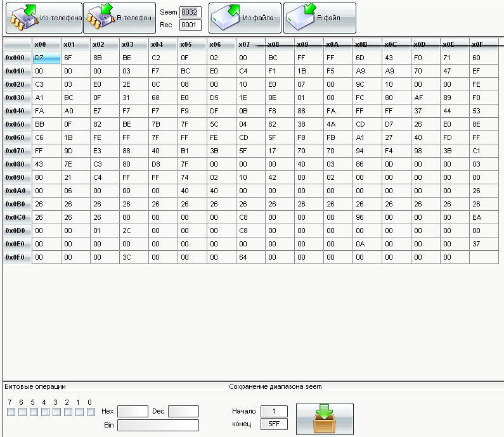The height and width of the screenshot is (437, 504).
Task: Select cell 3C in row 0x0F0
Action: (134, 258)
